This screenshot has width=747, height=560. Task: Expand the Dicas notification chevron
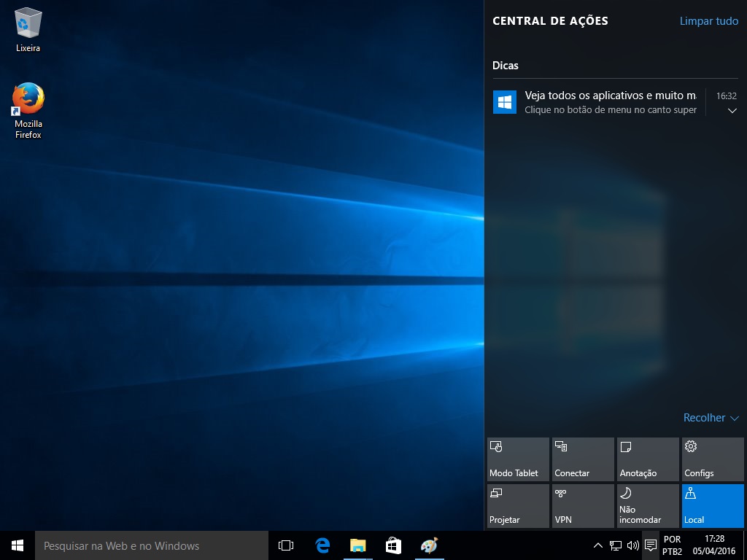point(732,111)
